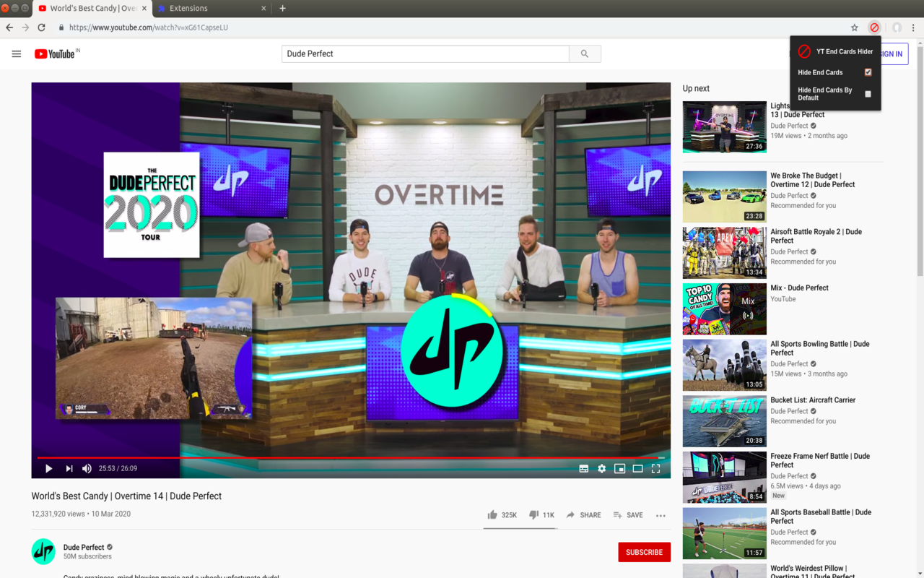This screenshot has width=924, height=578.
Task: Open the Overtime 13 lightsaber thumbnail
Action: tap(724, 126)
